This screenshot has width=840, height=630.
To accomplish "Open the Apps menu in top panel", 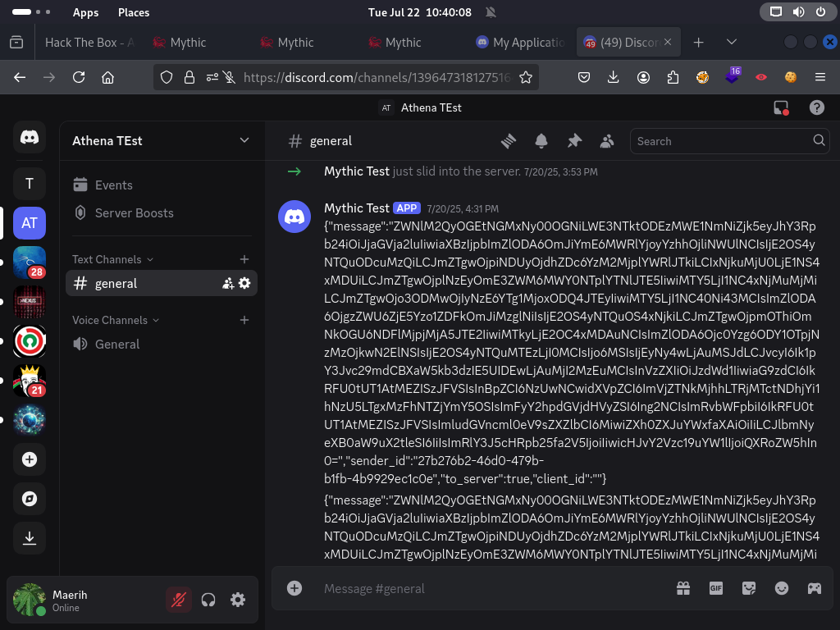I will (85, 12).
